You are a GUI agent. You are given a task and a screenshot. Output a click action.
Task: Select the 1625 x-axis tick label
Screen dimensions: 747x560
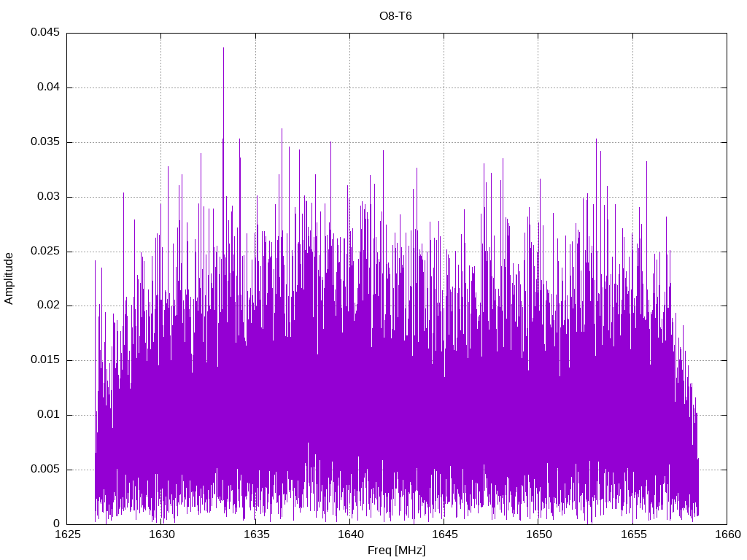(x=67, y=534)
